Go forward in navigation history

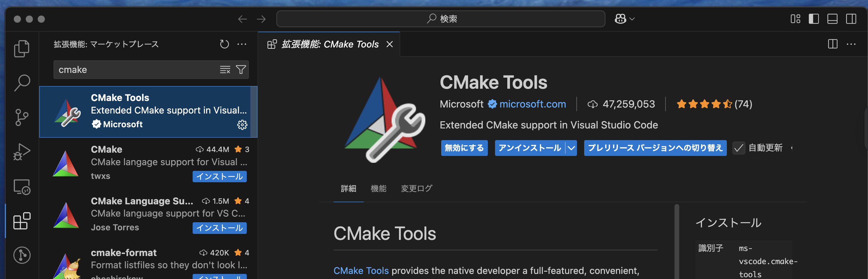[x=261, y=19]
